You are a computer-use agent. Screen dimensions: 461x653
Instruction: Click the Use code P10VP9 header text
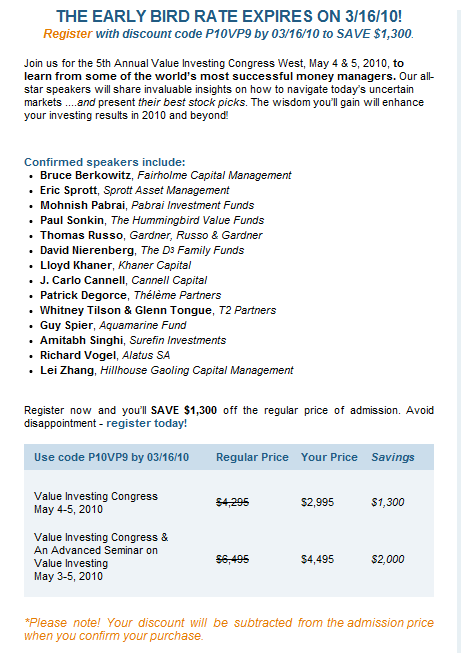click(112, 457)
